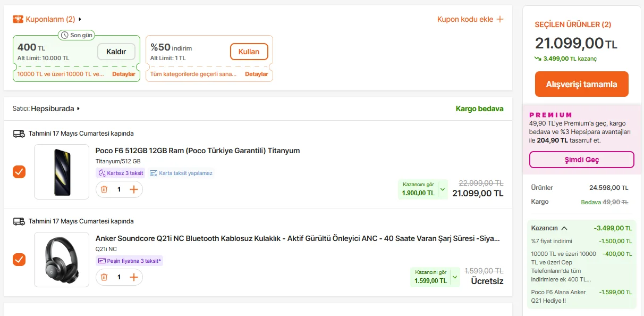The image size is (644, 316).
Task: Click Kaldır on the 400 TL coupon
Action: (116, 52)
